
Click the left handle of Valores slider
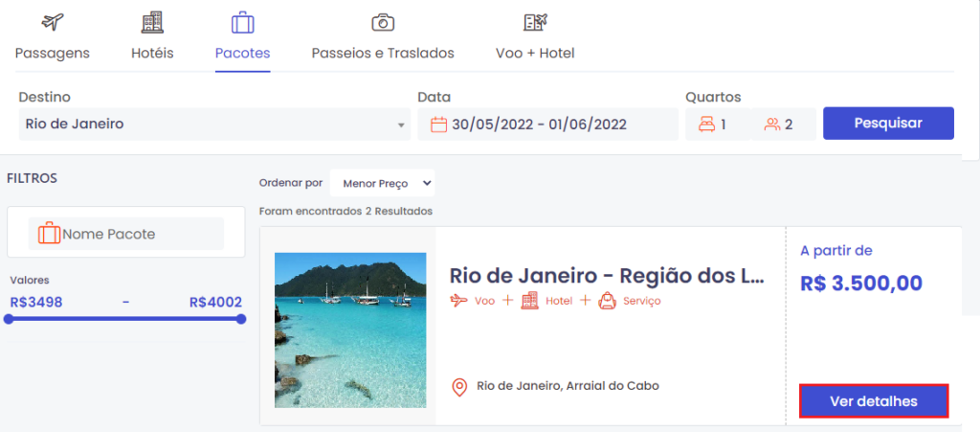coord(8,319)
